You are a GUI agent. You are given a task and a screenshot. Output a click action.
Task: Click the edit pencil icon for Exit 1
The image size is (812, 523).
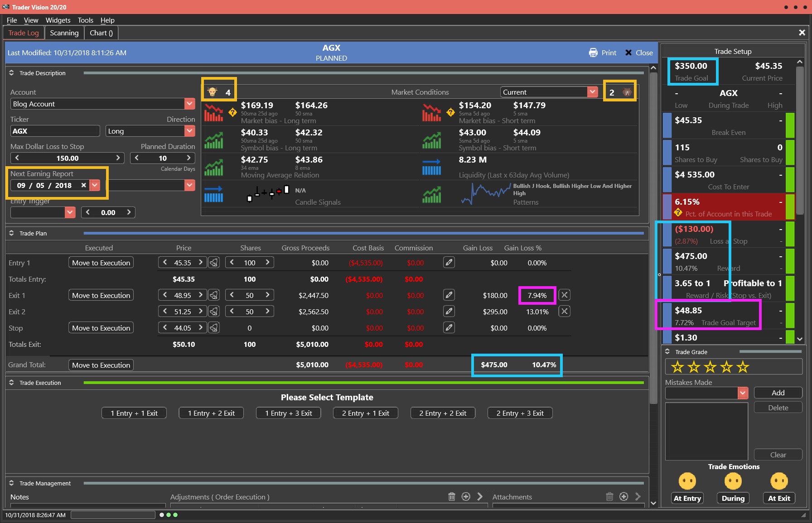pos(449,295)
